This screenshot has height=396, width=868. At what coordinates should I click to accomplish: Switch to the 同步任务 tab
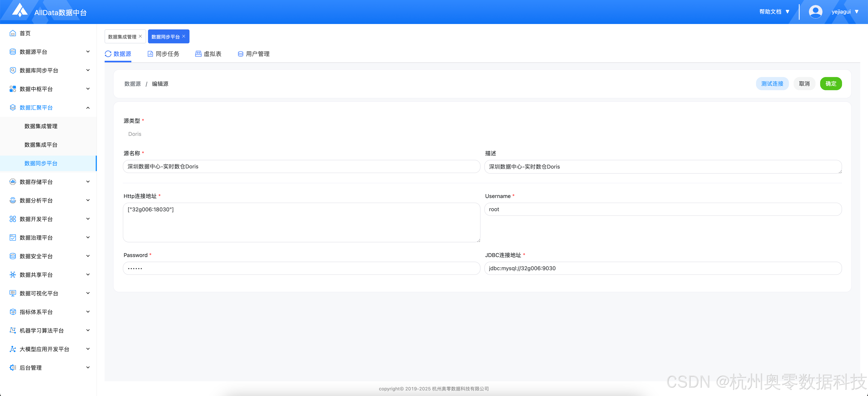point(163,54)
